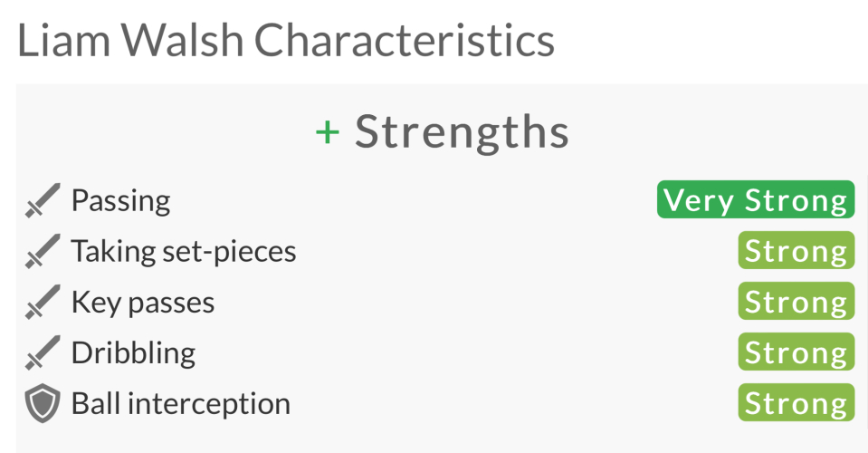Click the sword icon beside Passing
The height and width of the screenshot is (453, 868).
click(42, 200)
